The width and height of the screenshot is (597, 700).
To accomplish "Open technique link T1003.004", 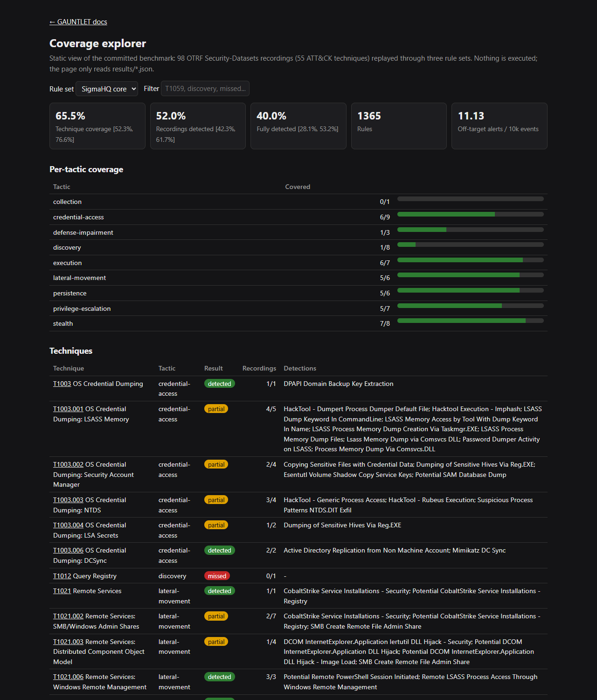I will (68, 525).
